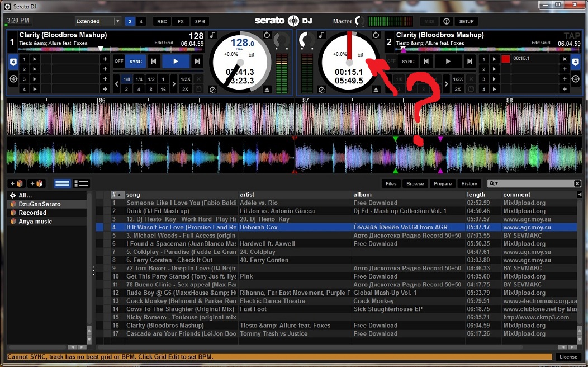Click the circular arrow icon on deck 2

[376, 35]
